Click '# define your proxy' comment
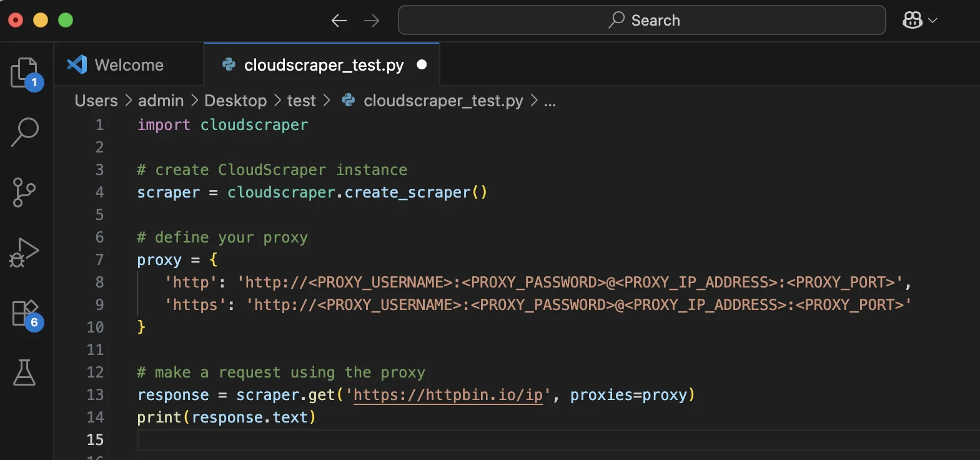Viewport: 980px width, 460px height. point(222,237)
